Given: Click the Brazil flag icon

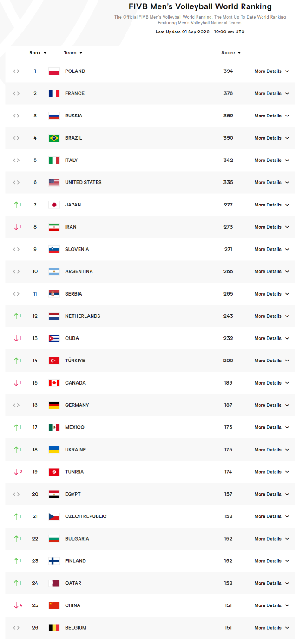Looking at the screenshot, I should tap(54, 138).
